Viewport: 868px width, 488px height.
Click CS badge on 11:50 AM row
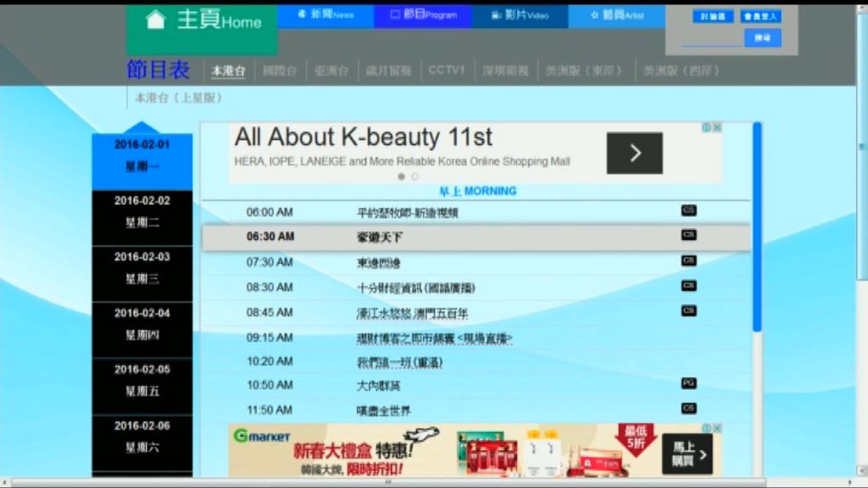pos(688,408)
